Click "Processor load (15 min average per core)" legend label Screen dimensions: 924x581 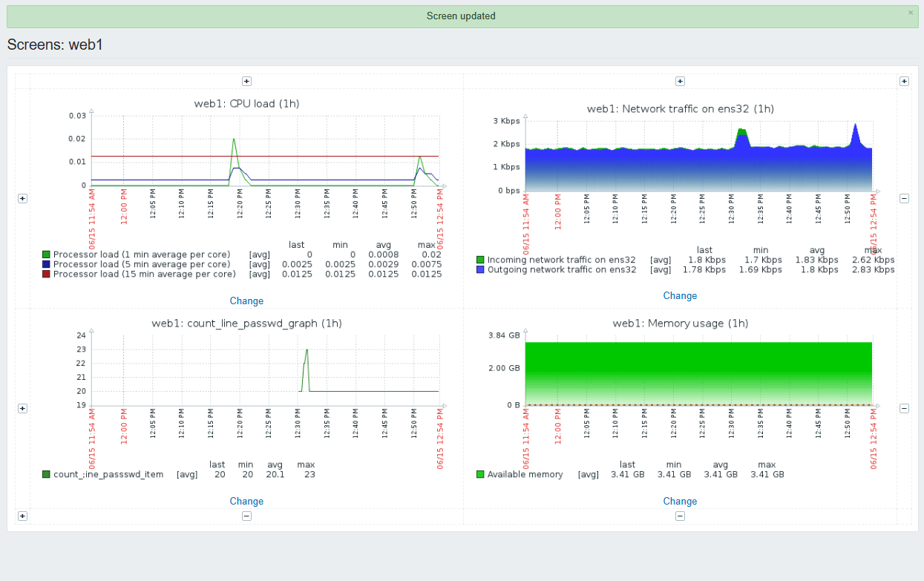click(x=145, y=274)
